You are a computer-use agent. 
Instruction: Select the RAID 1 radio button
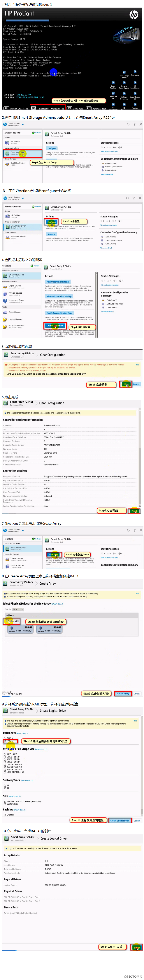coord(5,741)
